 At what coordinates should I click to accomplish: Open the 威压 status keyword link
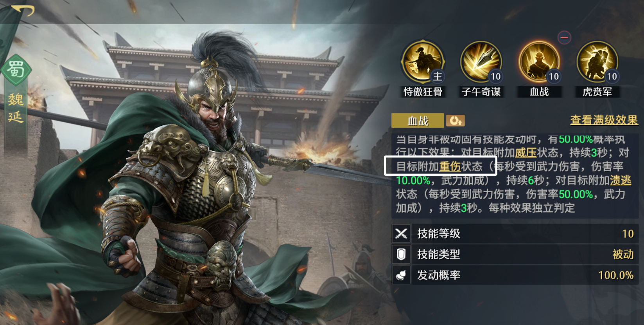coord(526,153)
